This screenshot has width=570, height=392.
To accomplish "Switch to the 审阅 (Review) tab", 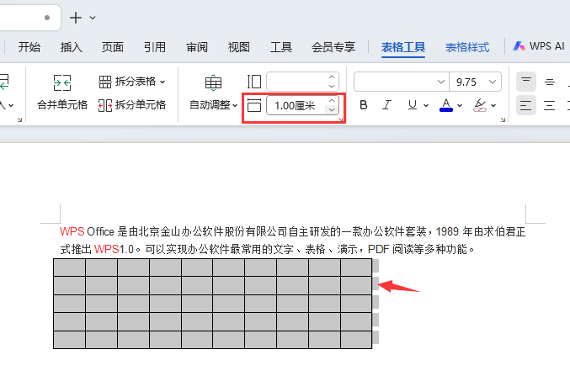I will [x=197, y=47].
